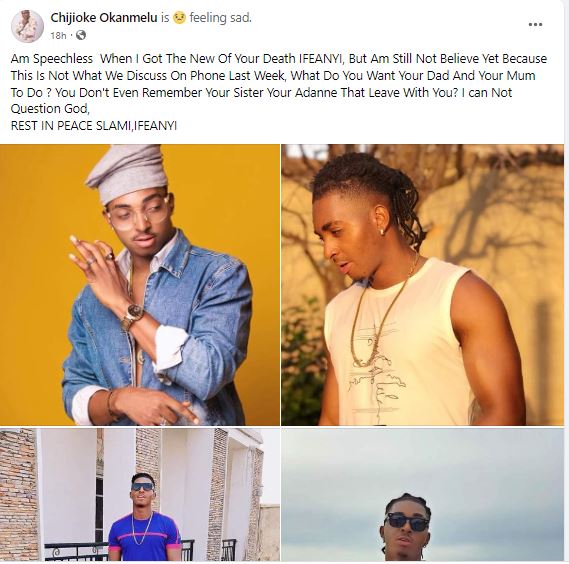Open photo of man in white sleeveless shirt
569x564 pixels.
click(x=422, y=285)
